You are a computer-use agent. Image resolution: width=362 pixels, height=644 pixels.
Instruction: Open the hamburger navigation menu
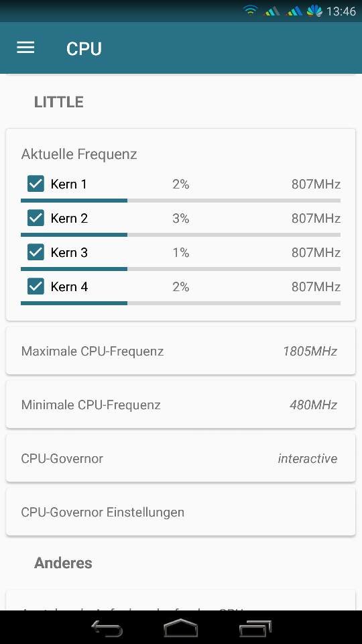(25, 48)
